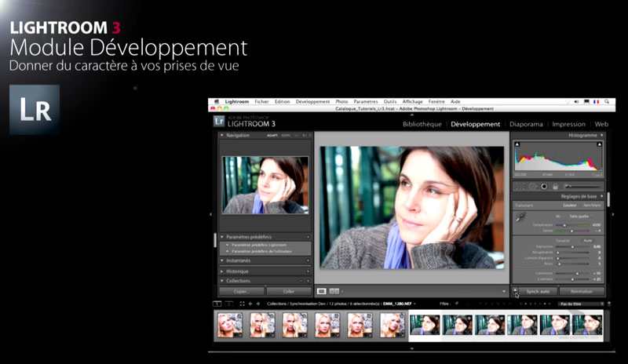Click the Coller button
This screenshot has width=628, height=364.
289,291
